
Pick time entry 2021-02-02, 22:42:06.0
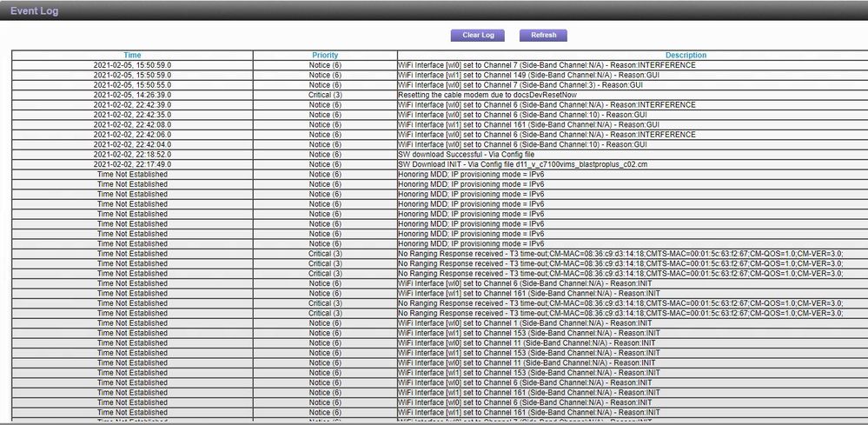(x=132, y=135)
